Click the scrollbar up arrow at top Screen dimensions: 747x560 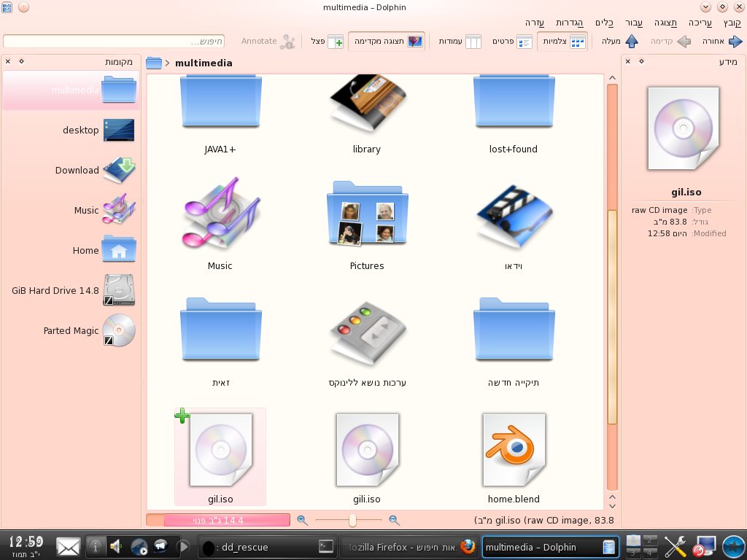[612, 78]
